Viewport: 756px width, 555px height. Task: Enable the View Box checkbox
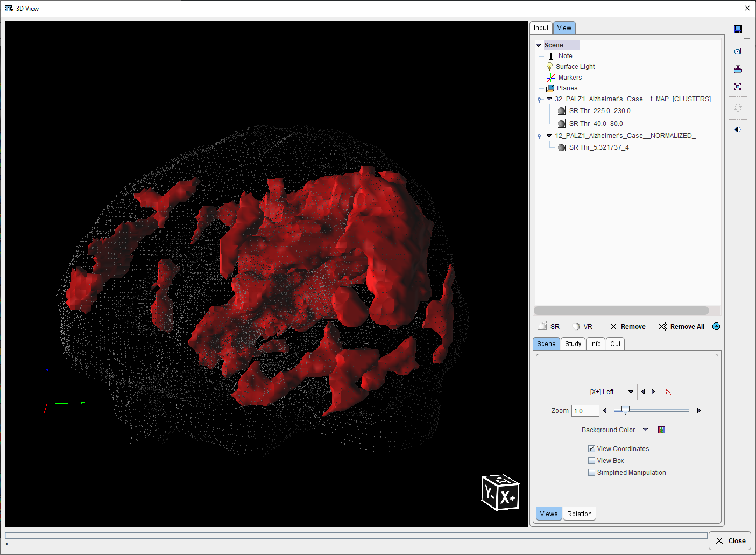pyautogui.click(x=591, y=461)
